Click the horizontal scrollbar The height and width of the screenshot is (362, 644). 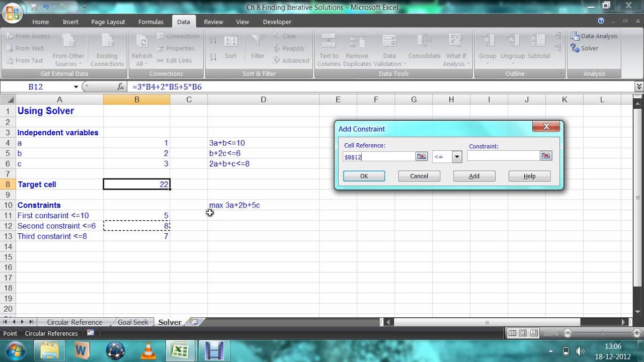click(x=487, y=322)
